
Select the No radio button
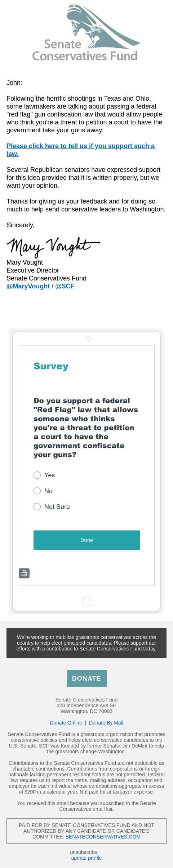[37, 491]
